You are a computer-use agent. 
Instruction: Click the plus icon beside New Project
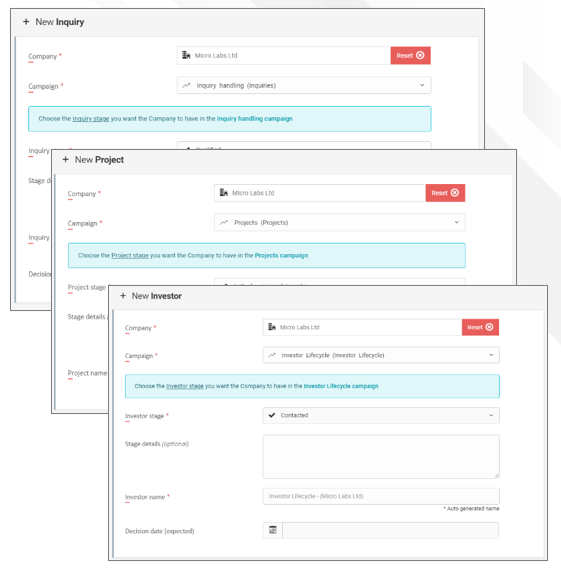point(65,159)
